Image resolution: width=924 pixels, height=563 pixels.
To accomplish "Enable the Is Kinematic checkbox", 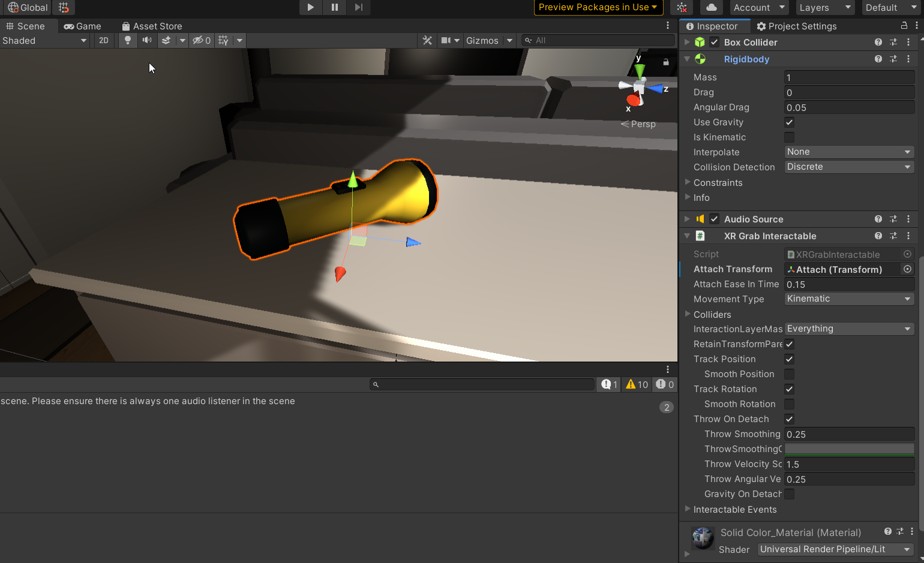I will pyautogui.click(x=789, y=137).
